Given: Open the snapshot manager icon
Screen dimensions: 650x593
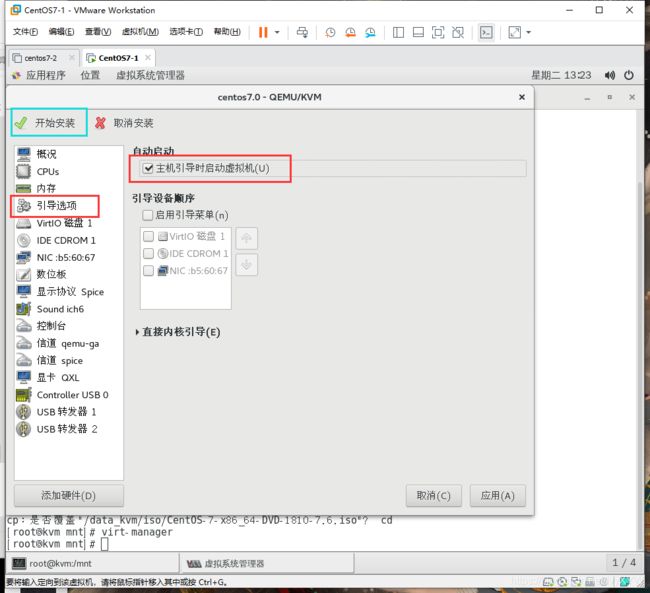Looking at the screenshot, I should pos(370,32).
